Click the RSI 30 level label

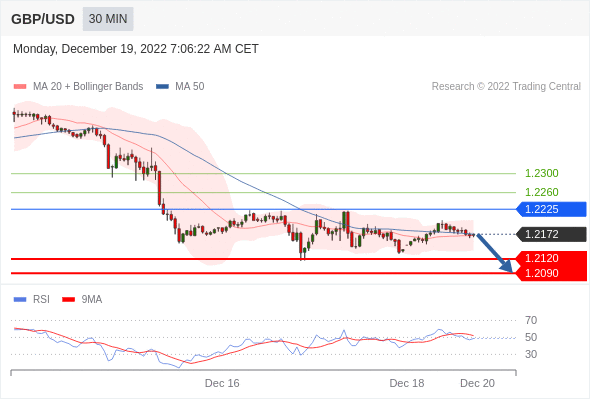click(531, 354)
